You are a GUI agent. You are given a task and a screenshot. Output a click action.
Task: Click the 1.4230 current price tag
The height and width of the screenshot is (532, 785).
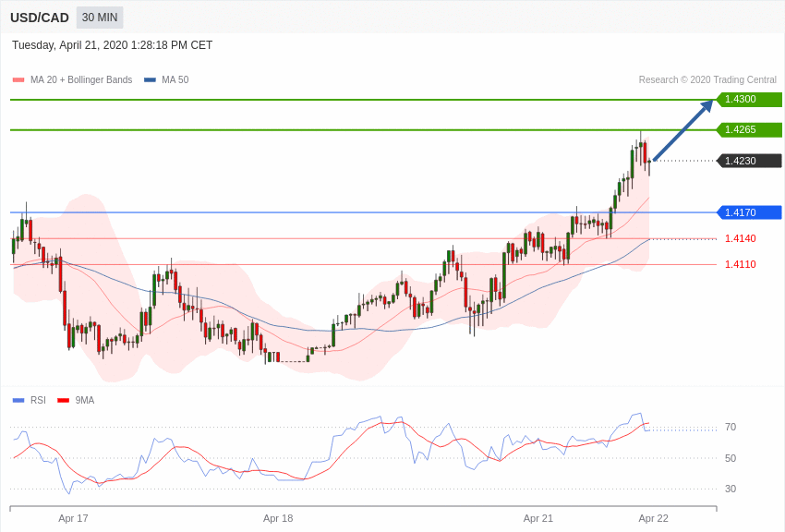[749, 161]
